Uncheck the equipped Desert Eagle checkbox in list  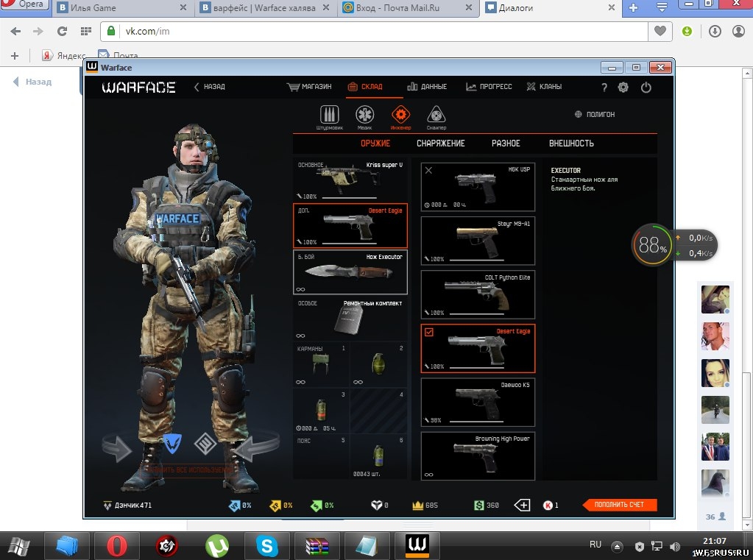[429, 332]
